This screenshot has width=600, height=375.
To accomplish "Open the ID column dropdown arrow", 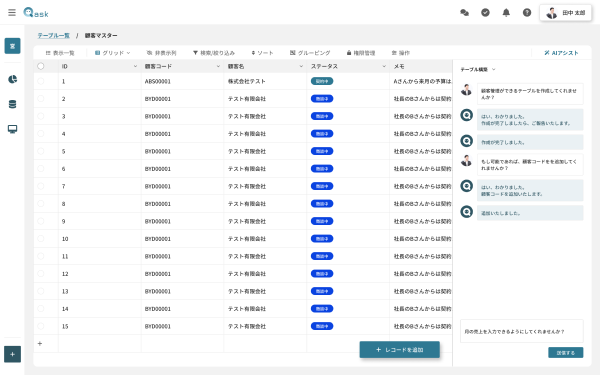I will tap(135, 66).
